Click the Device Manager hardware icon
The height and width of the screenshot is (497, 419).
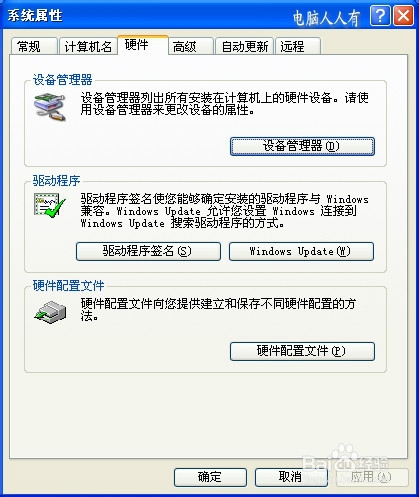pyautogui.click(x=50, y=107)
